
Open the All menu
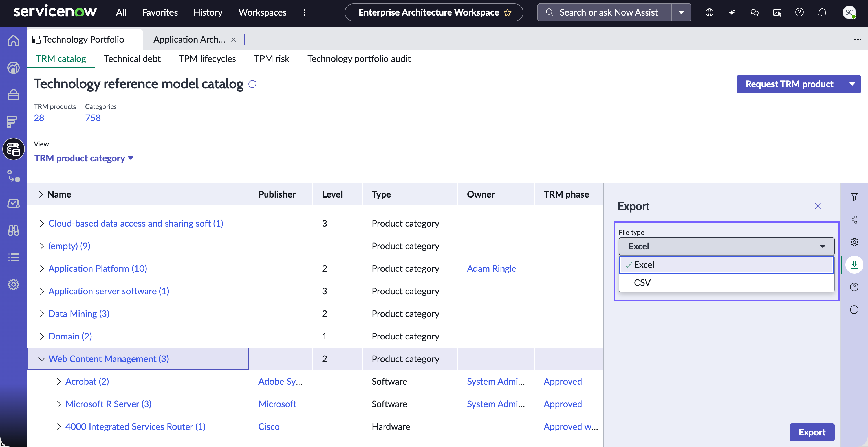121,12
